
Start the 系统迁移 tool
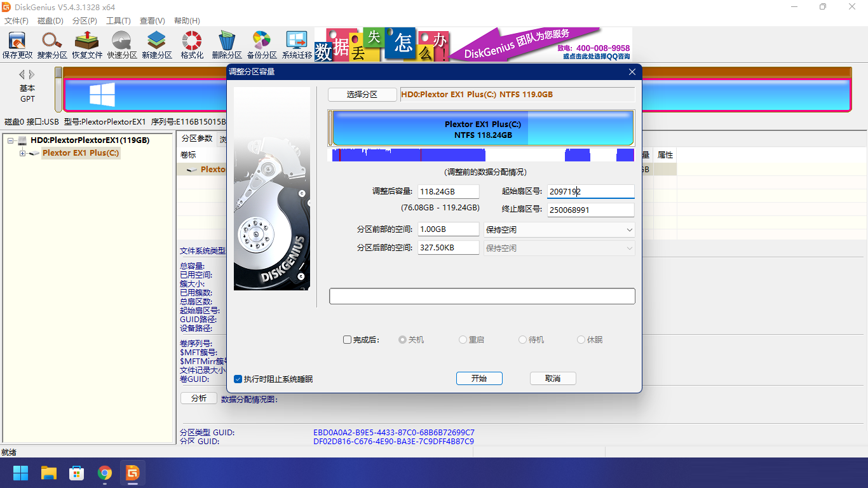tap(297, 45)
